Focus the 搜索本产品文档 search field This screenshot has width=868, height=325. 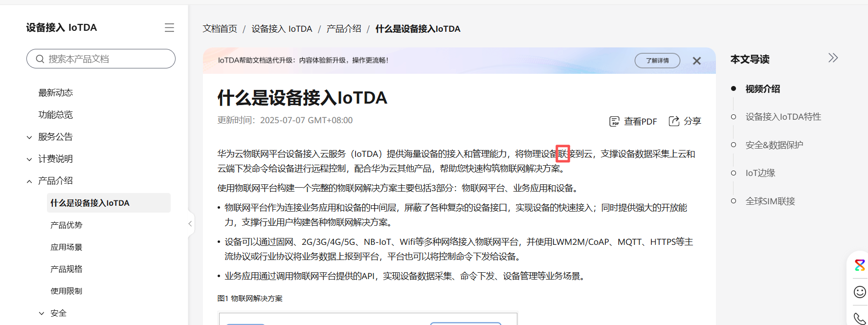(x=101, y=59)
